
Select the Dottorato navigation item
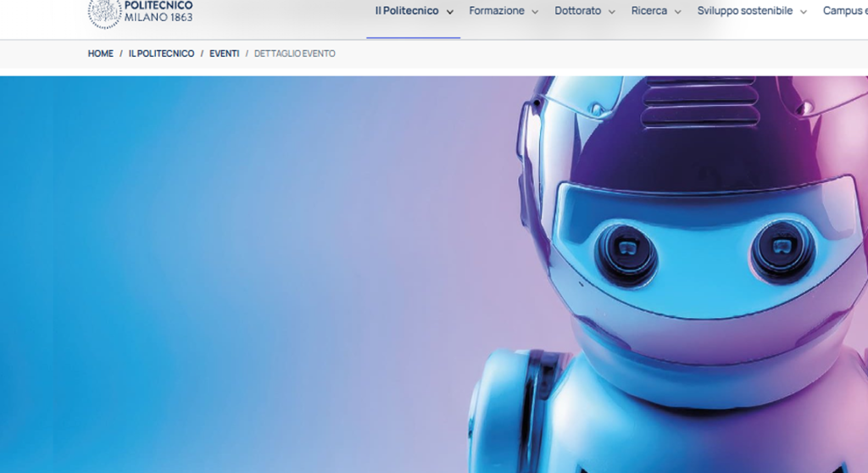[578, 11]
